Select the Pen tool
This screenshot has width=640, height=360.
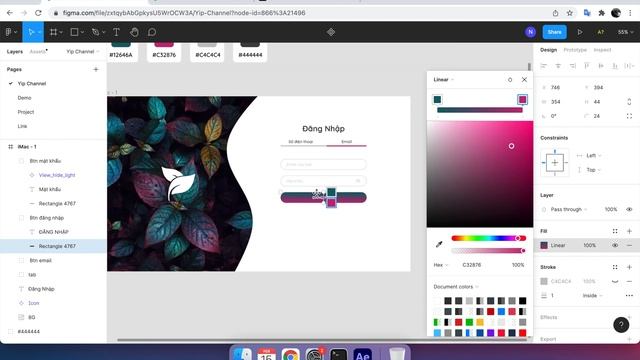(x=96, y=32)
